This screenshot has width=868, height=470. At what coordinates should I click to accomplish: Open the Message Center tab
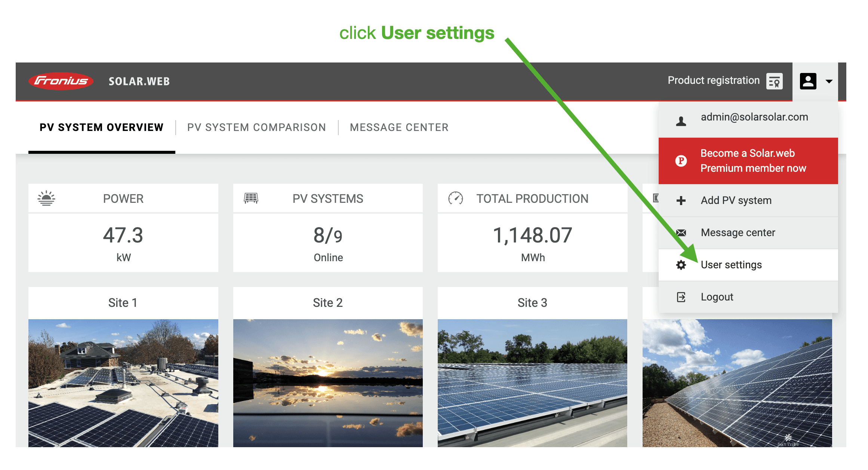click(x=399, y=128)
